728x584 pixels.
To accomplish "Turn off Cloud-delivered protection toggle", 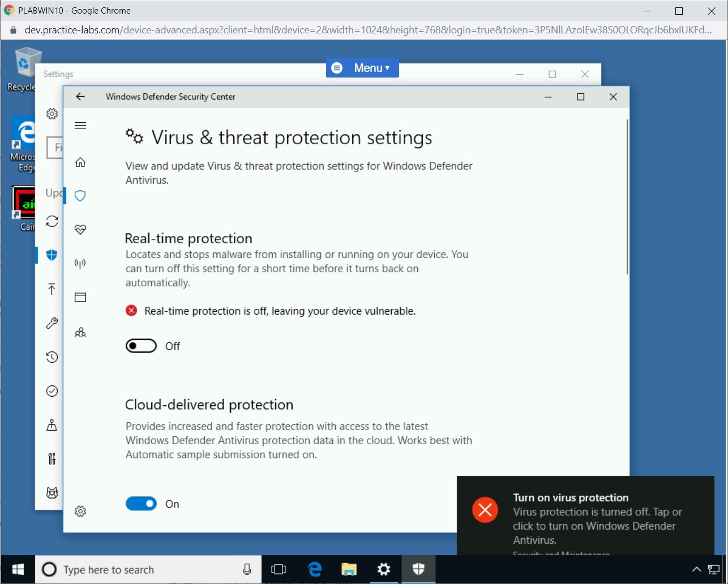I will pyautogui.click(x=141, y=504).
